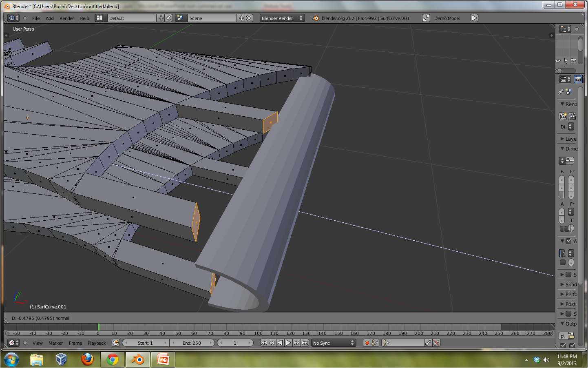This screenshot has width=588, height=368.
Task: Toggle the preview range clock icon
Action: (x=116, y=343)
